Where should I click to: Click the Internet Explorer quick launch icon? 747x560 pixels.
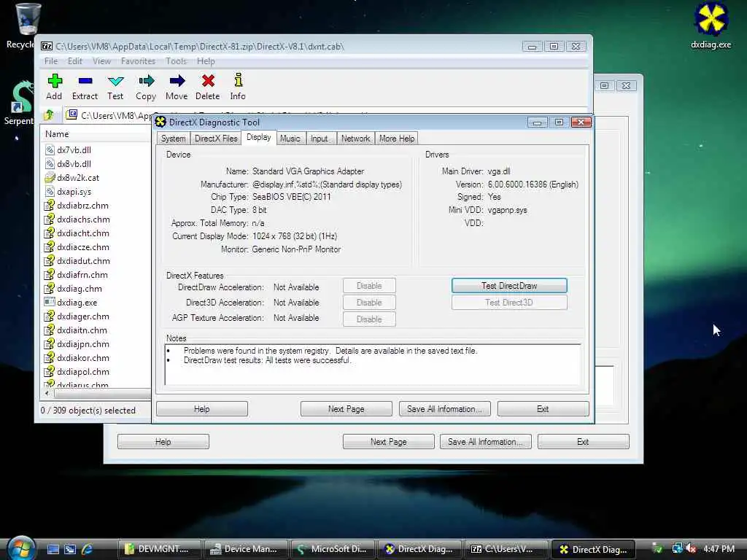pos(88,549)
